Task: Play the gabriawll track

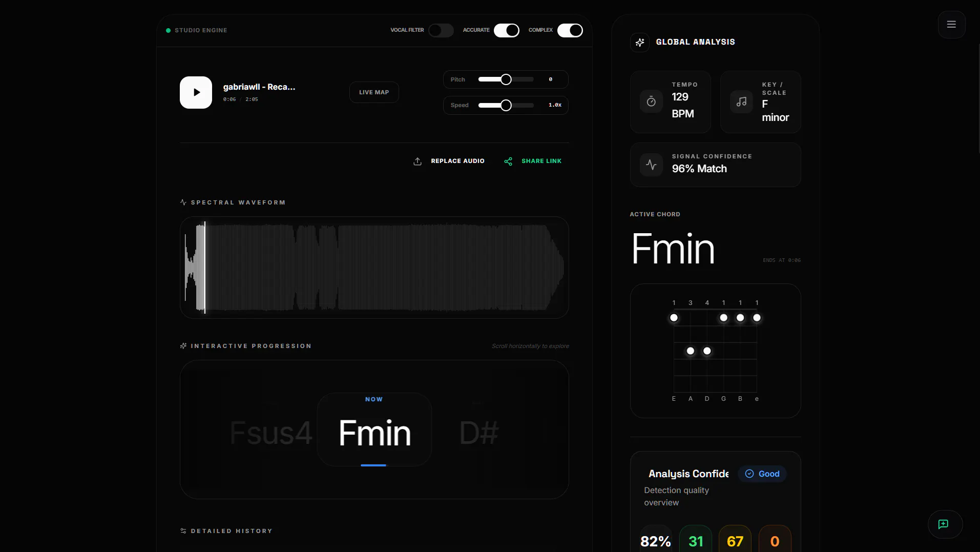Action: (196, 92)
